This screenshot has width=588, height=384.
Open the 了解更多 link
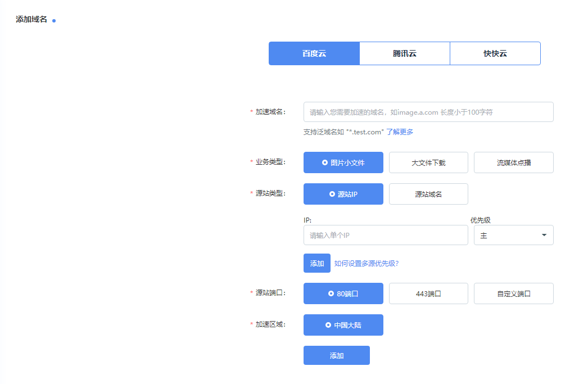(x=400, y=132)
